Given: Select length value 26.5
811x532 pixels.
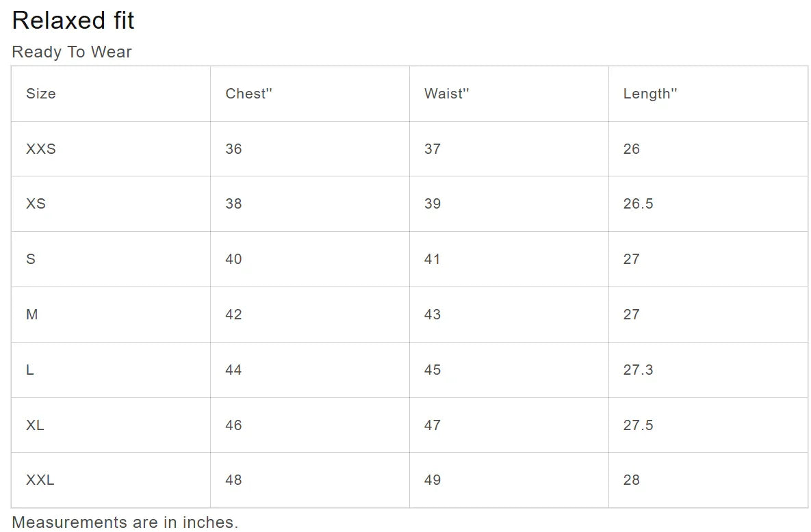Looking at the screenshot, I should 638,204.
